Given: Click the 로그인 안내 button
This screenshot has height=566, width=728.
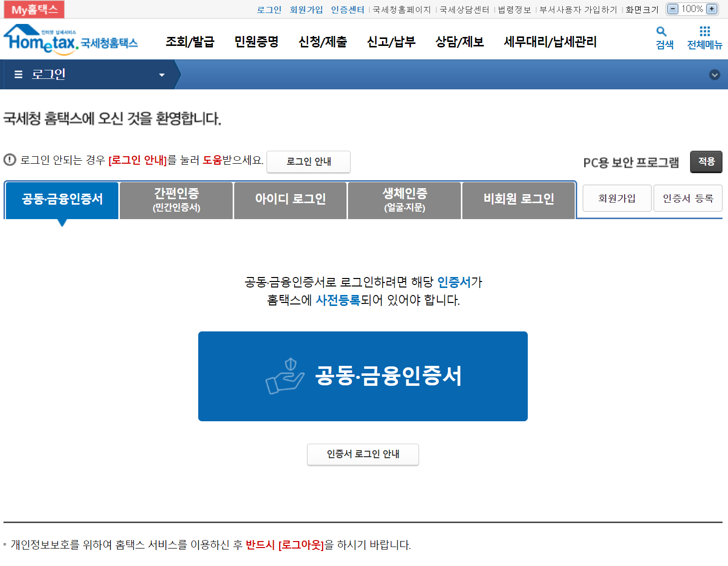Looking at the screenshot, I should tap(309, 162).
